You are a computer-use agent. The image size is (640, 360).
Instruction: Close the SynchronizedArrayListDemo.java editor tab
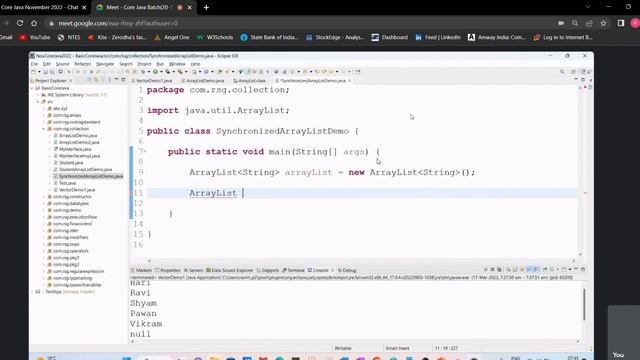click(x=349, y=81)
